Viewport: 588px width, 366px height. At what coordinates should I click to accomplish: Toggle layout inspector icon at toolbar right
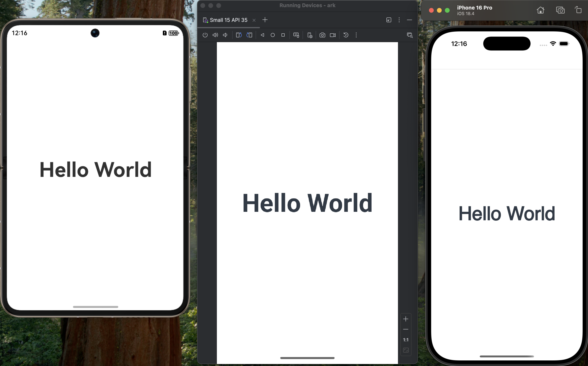pyautogui.click(x=409, y=35)
